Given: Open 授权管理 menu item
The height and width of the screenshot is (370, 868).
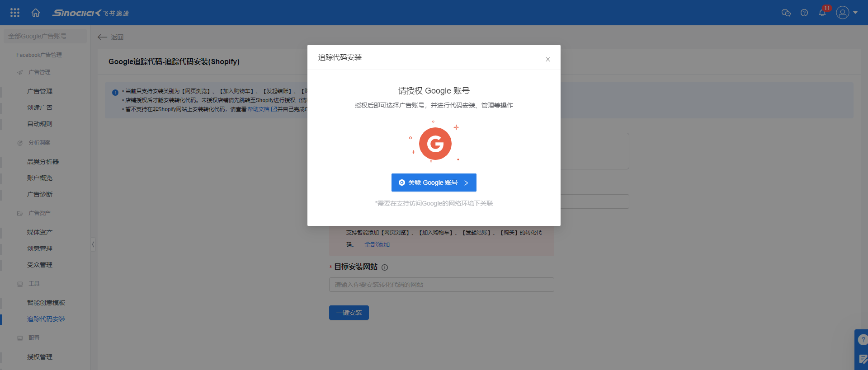Looking at the screenshot, I should click(x=40, y=357).
